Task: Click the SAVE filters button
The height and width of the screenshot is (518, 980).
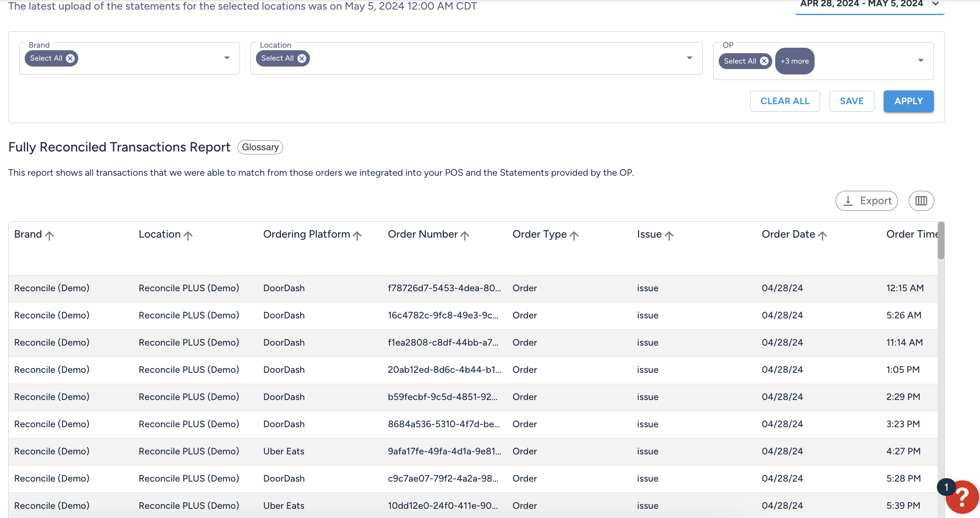Action: (852, 101)
